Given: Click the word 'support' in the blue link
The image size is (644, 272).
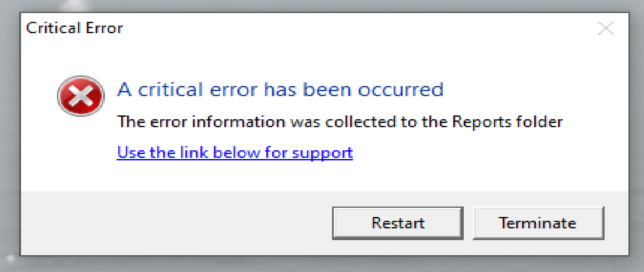Looking at the screenshot, I should (323, 153).
